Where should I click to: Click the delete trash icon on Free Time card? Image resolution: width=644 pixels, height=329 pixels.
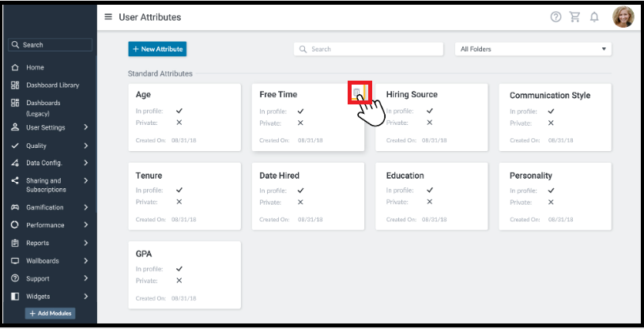click(x=356, y=93)
